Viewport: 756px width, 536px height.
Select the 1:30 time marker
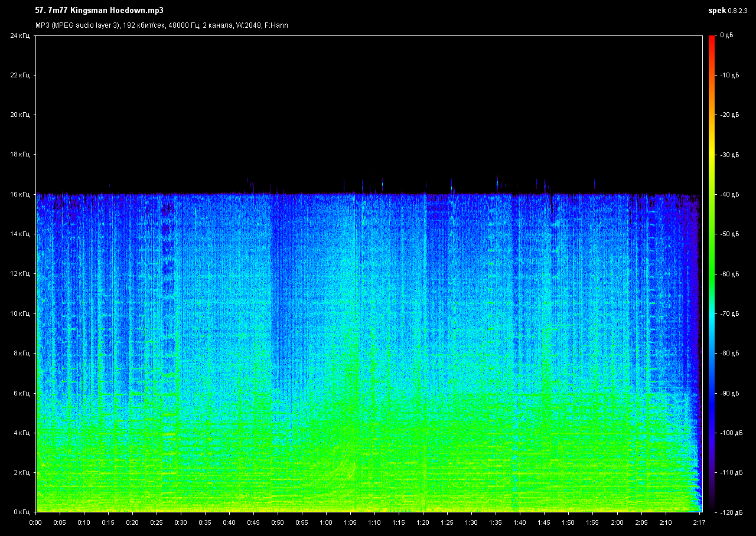[471, 522]
